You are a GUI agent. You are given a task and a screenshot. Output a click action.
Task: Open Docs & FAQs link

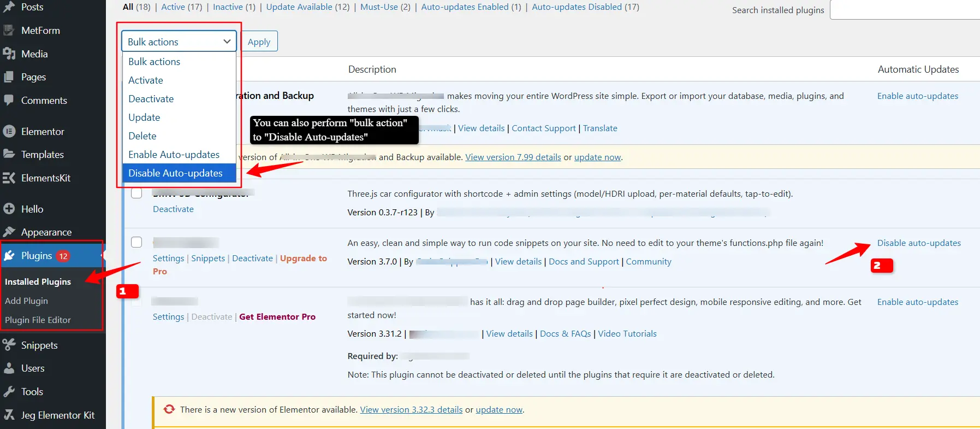click(565, 334)
